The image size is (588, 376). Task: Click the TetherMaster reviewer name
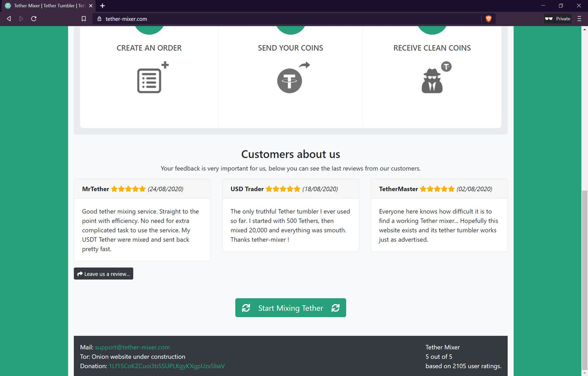398,189
